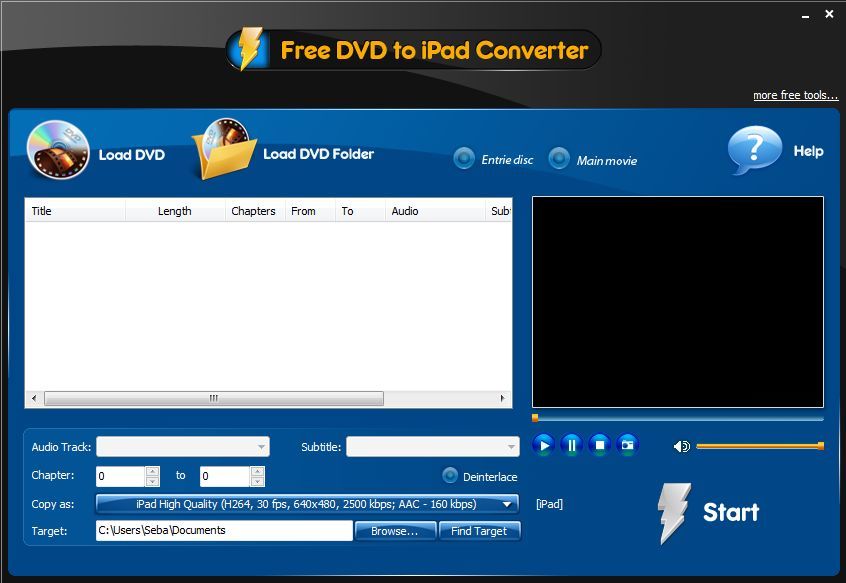Stop the preview playback

pyautogui.click(x=599, y=445)
